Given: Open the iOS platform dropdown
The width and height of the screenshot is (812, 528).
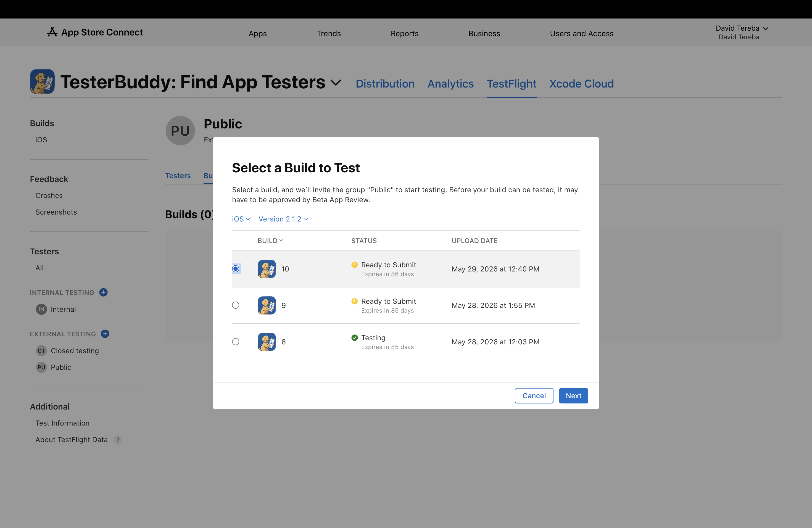Looking at the screenshot, I should tap(241, 219).
